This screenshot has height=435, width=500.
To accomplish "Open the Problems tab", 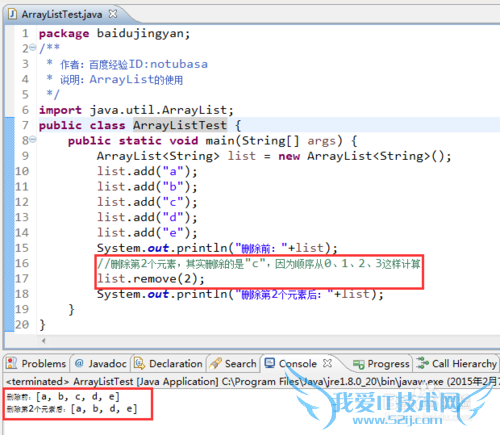I will click(36, 363).
